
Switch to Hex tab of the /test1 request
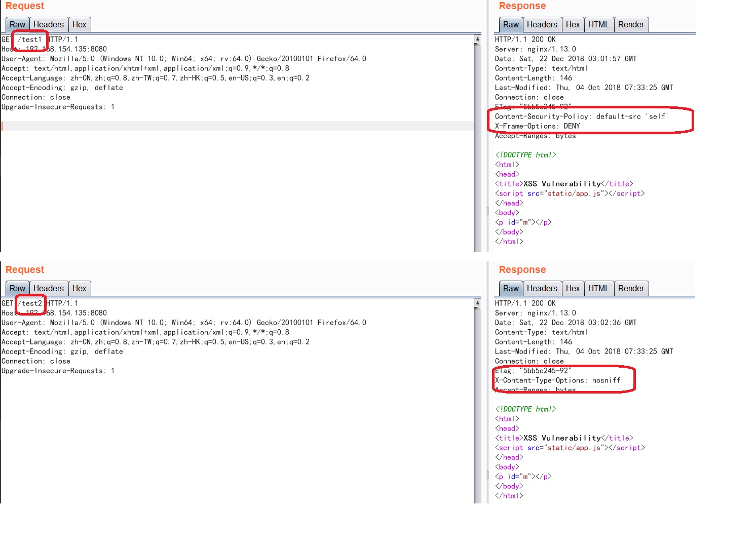tap(79, 24)
